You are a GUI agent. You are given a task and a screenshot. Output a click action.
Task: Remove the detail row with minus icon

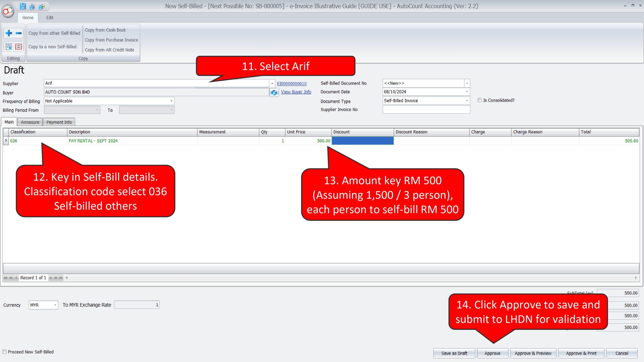19,33
